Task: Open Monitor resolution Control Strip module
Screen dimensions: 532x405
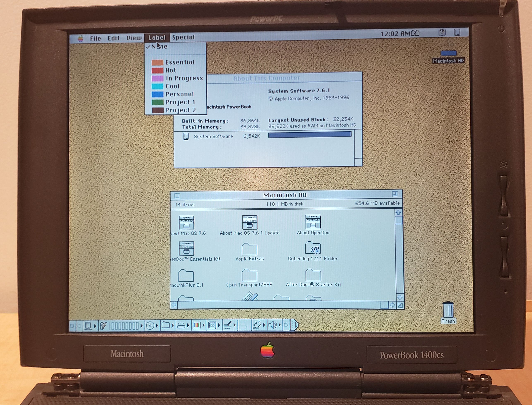Action: pyautogui.click(x=214, y=325)
